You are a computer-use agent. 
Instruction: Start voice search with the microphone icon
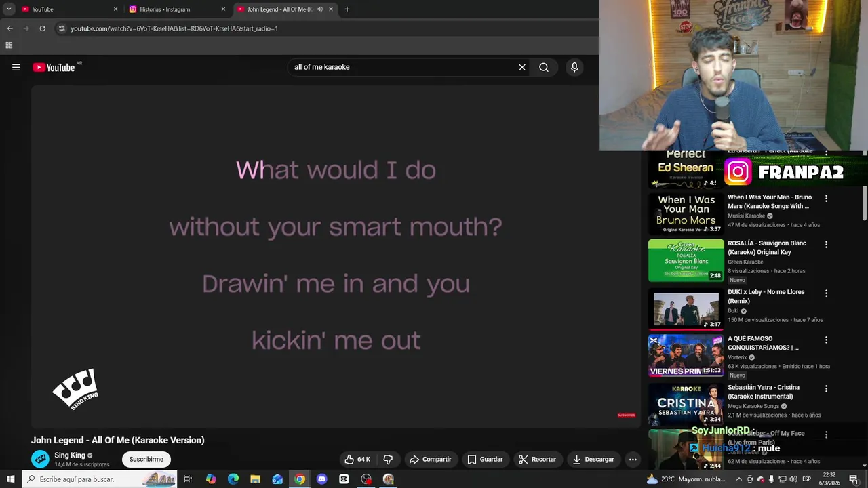[574, 67]
